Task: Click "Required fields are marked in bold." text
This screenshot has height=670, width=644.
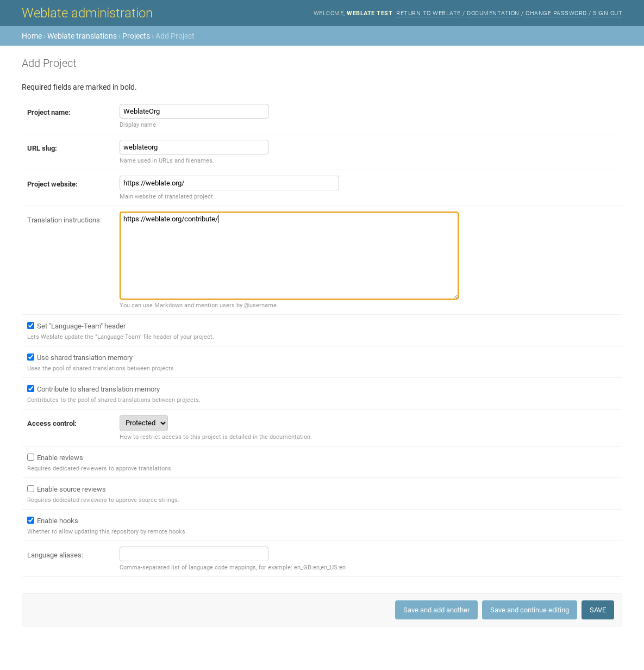Action: pyautogui.click(x=79, y=87)
